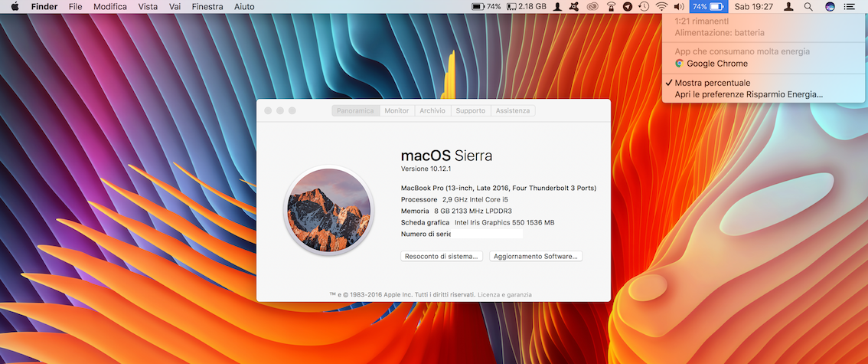Open the Vista menu
This screenshot has width=868, height=364.
(148, 7)
